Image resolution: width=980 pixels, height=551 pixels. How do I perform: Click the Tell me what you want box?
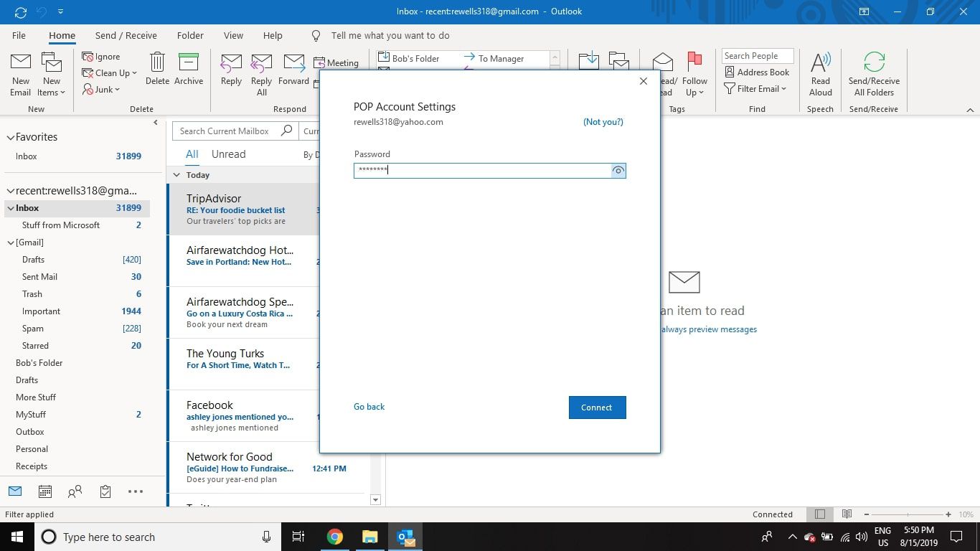pyautogui.click(x=390, y=35)
